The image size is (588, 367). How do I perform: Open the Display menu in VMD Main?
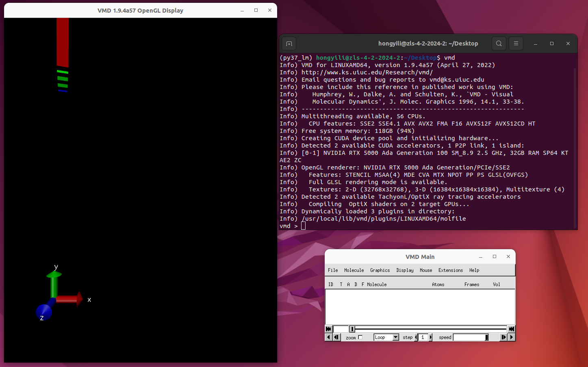coord(405,270)
